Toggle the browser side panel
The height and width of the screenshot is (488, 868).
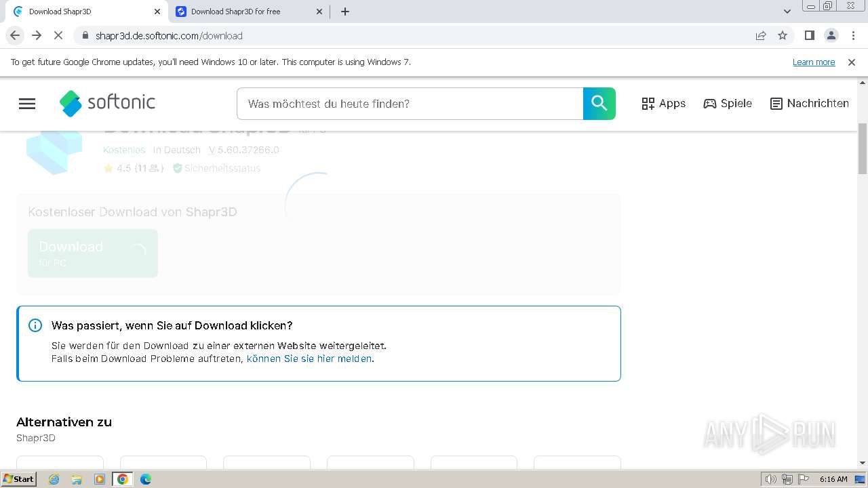click(x=809, y=35)
